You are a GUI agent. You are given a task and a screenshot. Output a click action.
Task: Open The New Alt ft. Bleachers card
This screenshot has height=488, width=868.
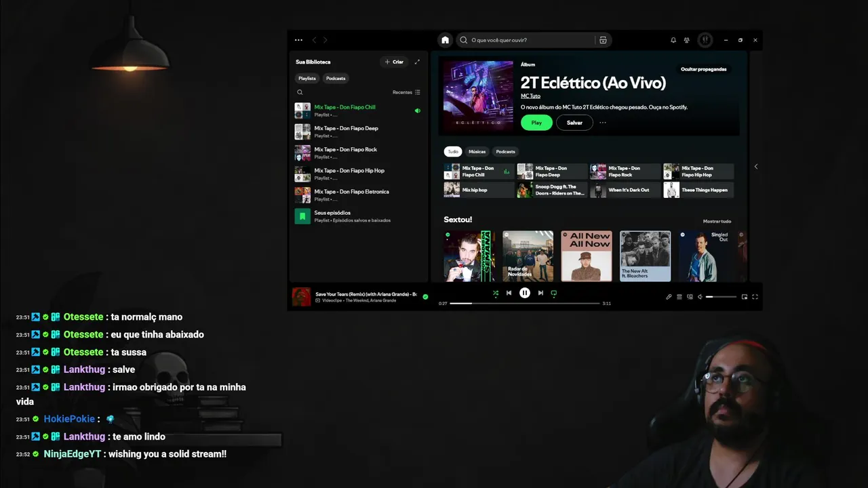[646, 256]
